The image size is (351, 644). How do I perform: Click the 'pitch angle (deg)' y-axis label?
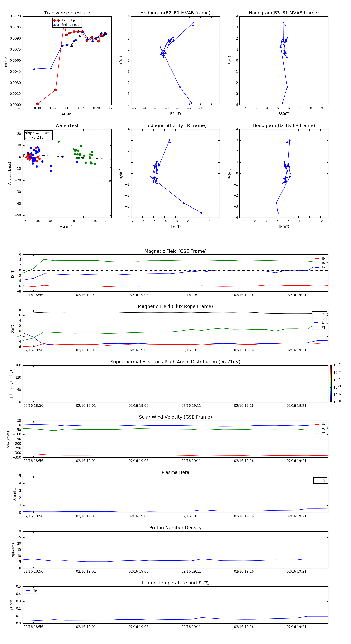(11, 384)
